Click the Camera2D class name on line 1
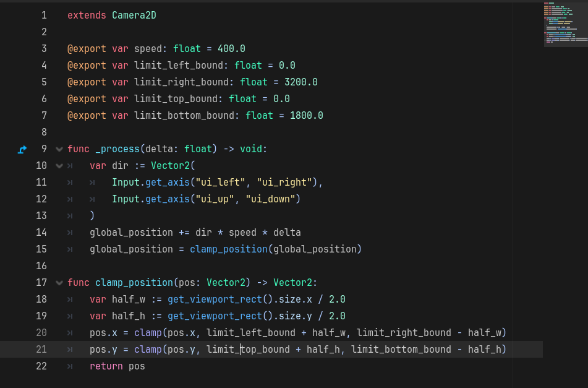Viewport: 588px width, 388px height. click(x=134, y=15)
